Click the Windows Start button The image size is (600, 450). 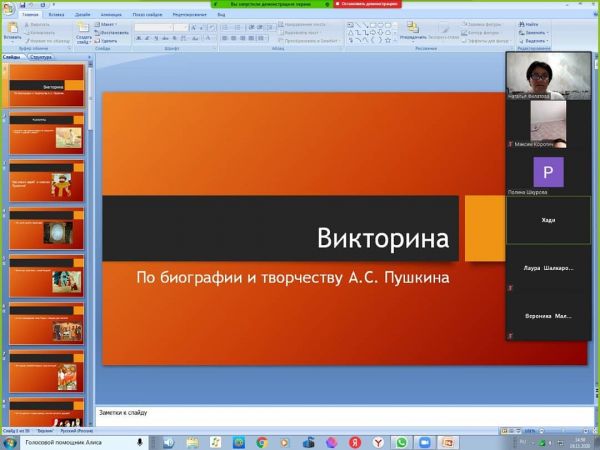tap(8, 441)
